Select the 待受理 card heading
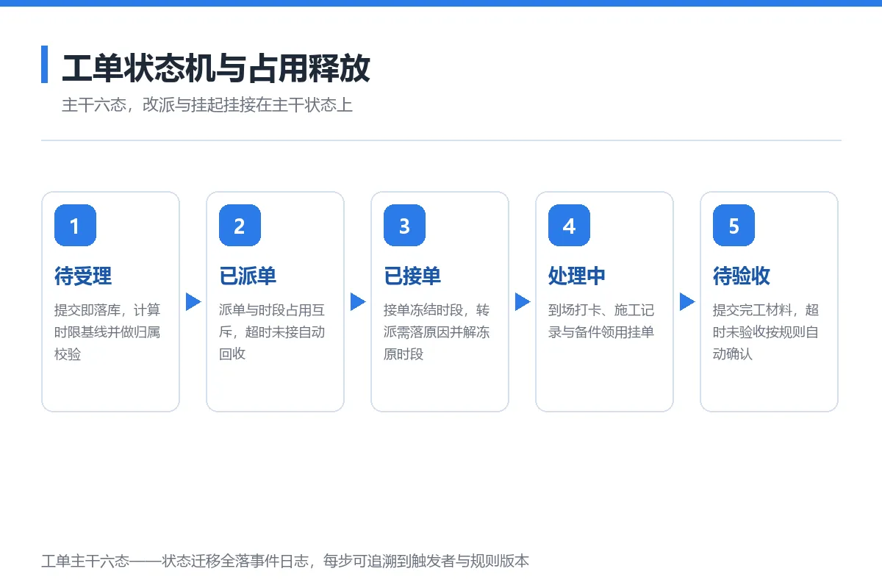 pos(83,276)
